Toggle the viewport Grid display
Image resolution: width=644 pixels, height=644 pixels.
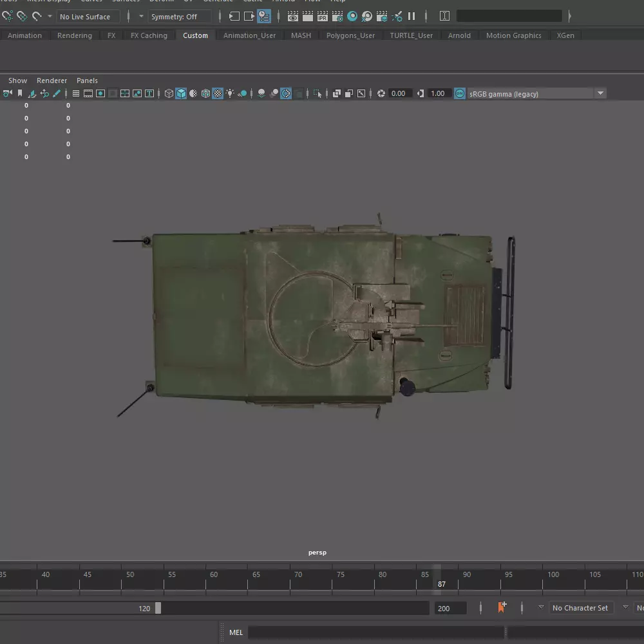pos(76,93)
